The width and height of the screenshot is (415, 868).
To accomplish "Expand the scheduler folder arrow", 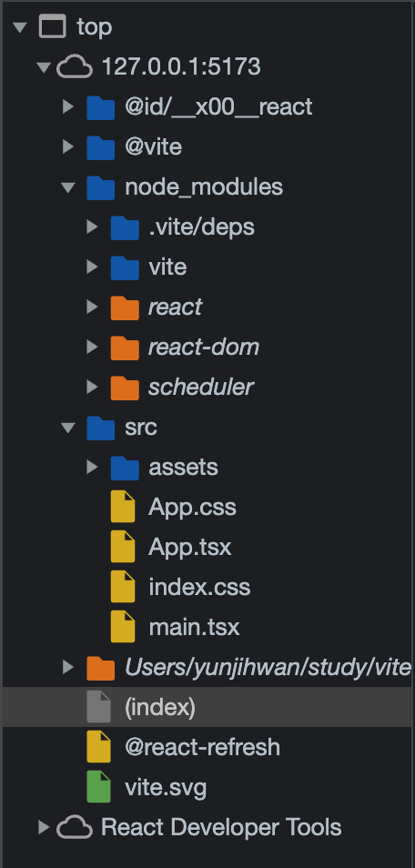I will [92, 387].
